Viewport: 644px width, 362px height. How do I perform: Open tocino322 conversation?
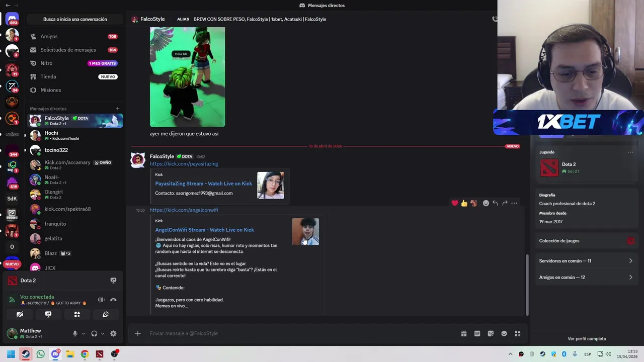click(75, 150)
